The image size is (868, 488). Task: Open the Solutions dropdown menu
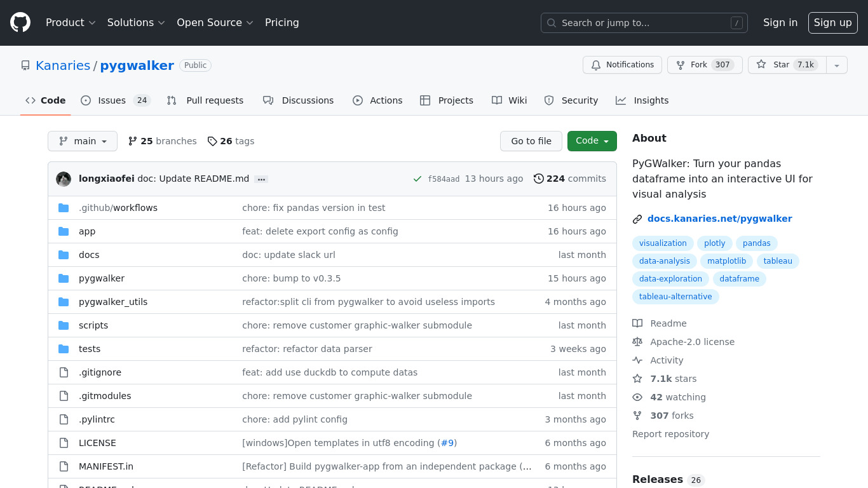pyautogui.click(x=136, y=23)
